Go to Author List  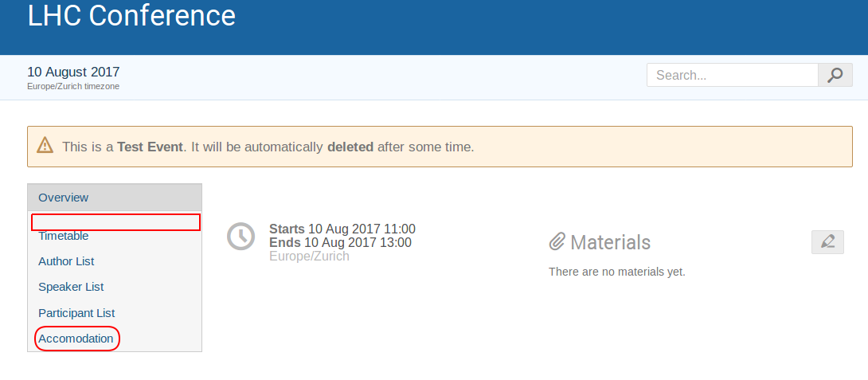[66, 261]
